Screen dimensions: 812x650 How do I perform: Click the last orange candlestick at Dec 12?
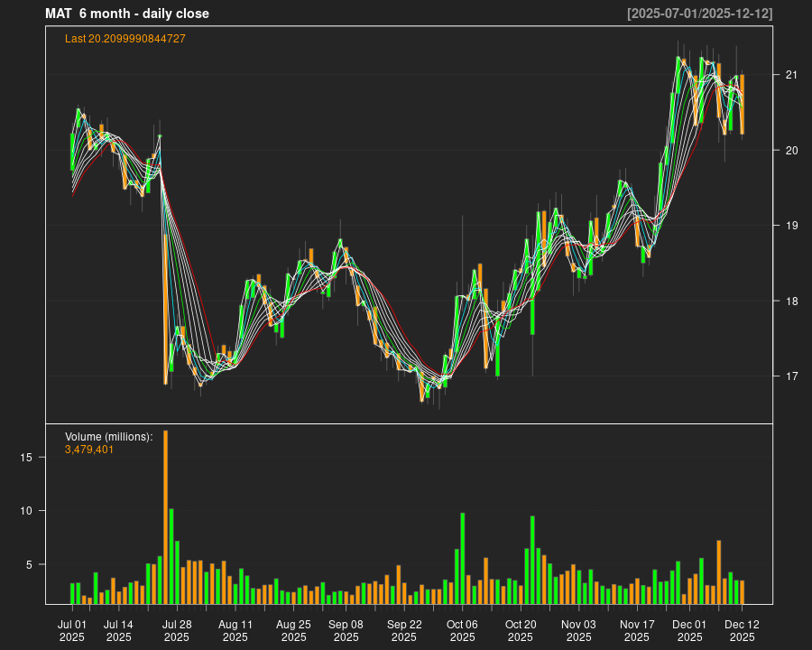742,104
